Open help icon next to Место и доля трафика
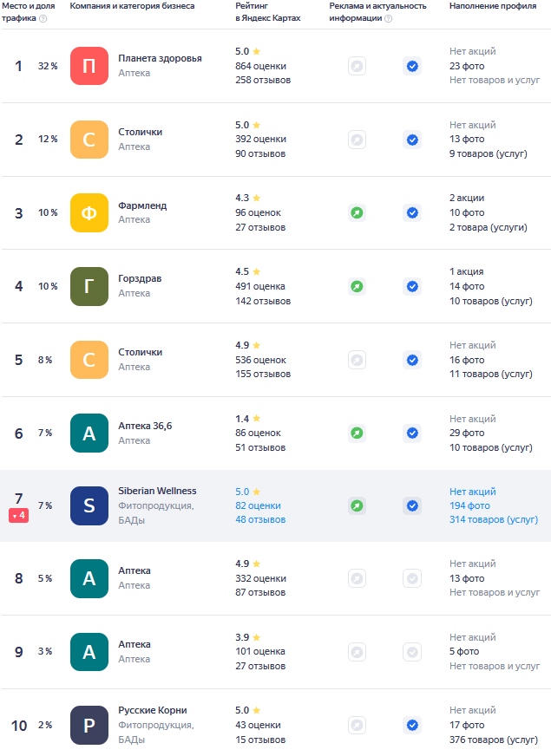551x756 pixels. [x=43, y=19]
